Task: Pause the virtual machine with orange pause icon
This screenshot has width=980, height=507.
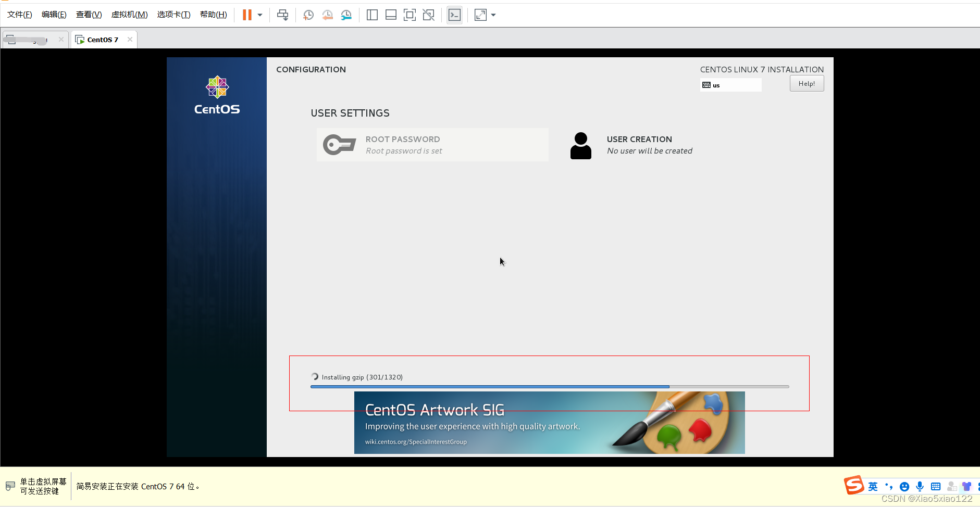Action: [x=247, y=15]
